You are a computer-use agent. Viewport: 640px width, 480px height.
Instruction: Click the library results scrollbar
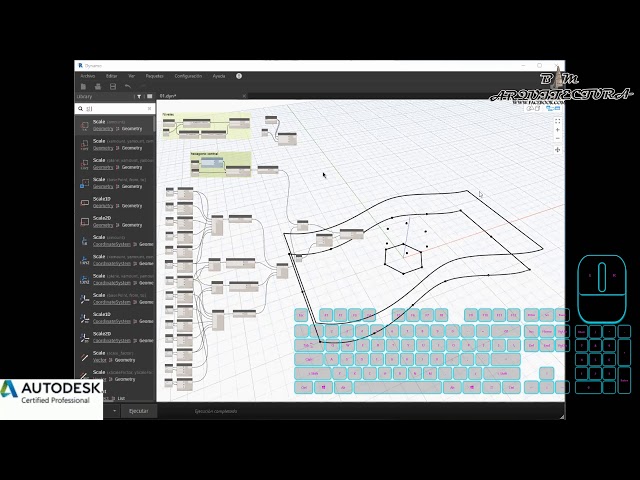pos(154,124)
